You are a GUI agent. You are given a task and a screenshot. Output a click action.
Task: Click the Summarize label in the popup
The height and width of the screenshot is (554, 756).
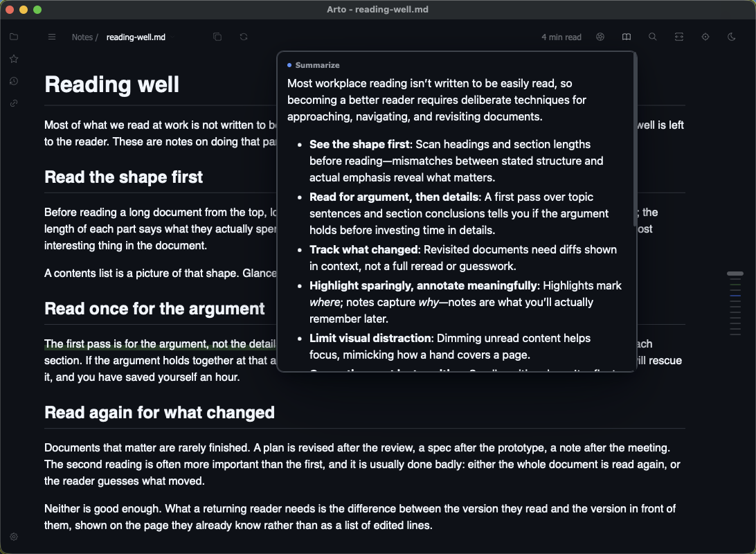click(317, 65)
